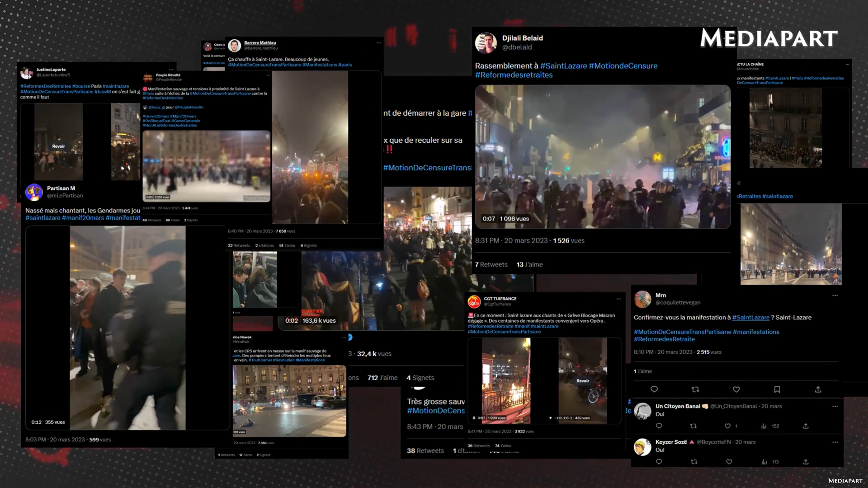Open view stats on Un Citoyen Banal reply
The height and width of the screenshot is (488, 868).
click(x=764, y=426)
